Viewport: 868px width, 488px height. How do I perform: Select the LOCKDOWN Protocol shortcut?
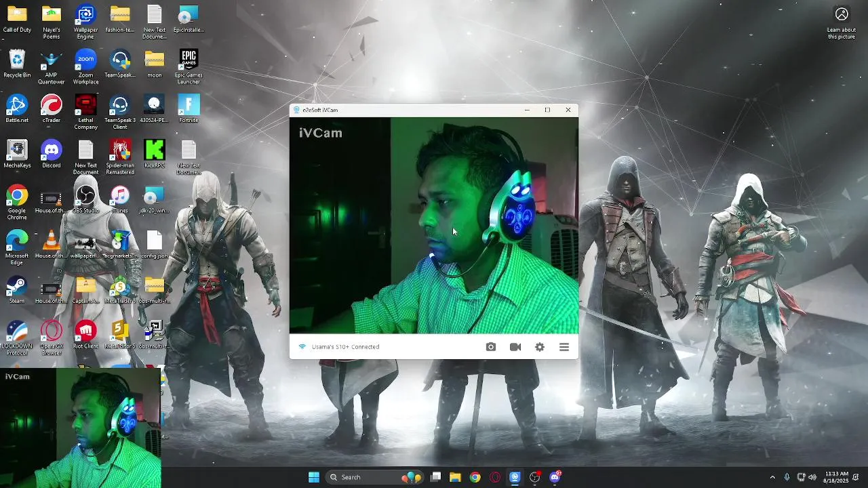[x=17, y=339]
